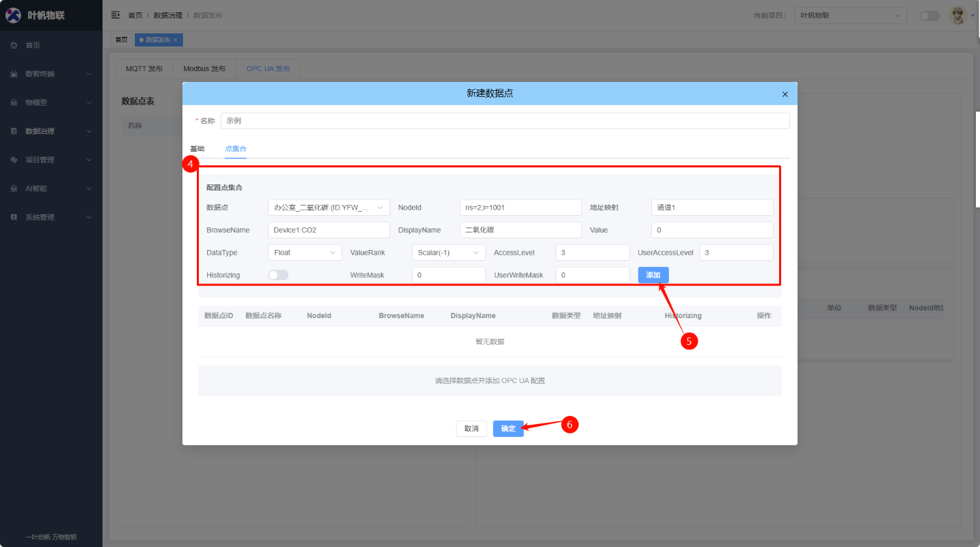Expand the ValueRank Scalar dropdown
The image size is (980, 547).
(x=448, y=253)
